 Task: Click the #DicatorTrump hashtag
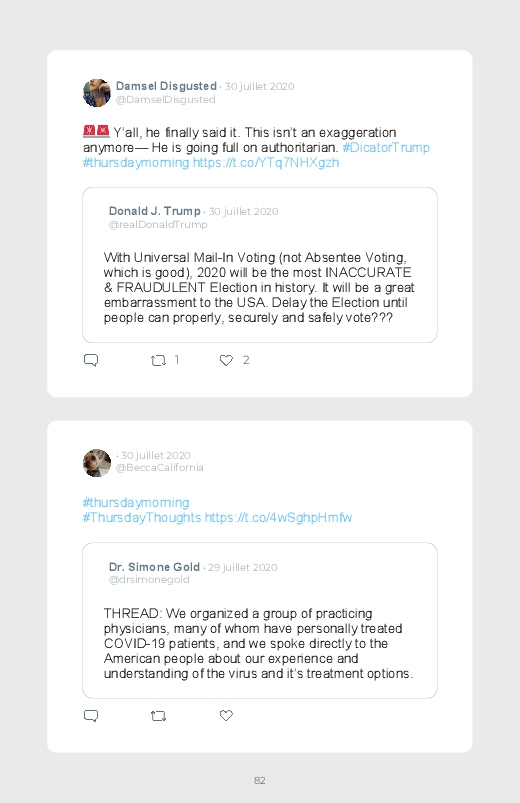point(386,147)
